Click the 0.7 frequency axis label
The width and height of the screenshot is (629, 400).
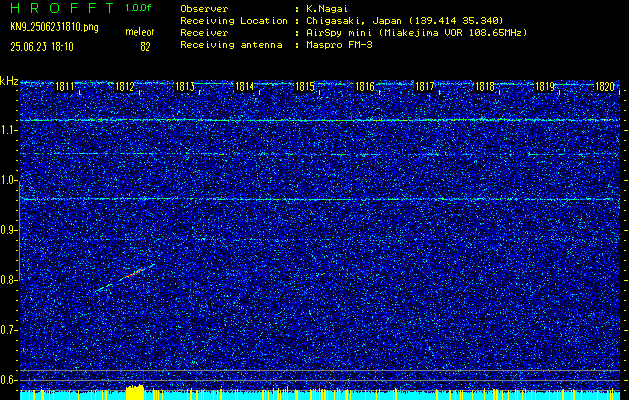[9, 330]
